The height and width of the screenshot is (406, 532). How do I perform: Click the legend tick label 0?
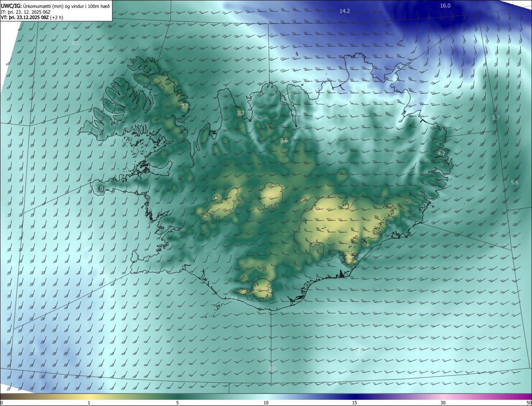click(2, 403)
